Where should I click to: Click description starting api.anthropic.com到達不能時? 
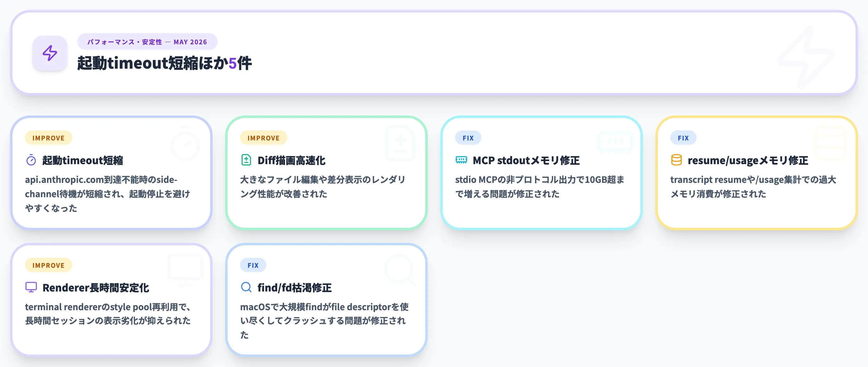tap(108, 193)
